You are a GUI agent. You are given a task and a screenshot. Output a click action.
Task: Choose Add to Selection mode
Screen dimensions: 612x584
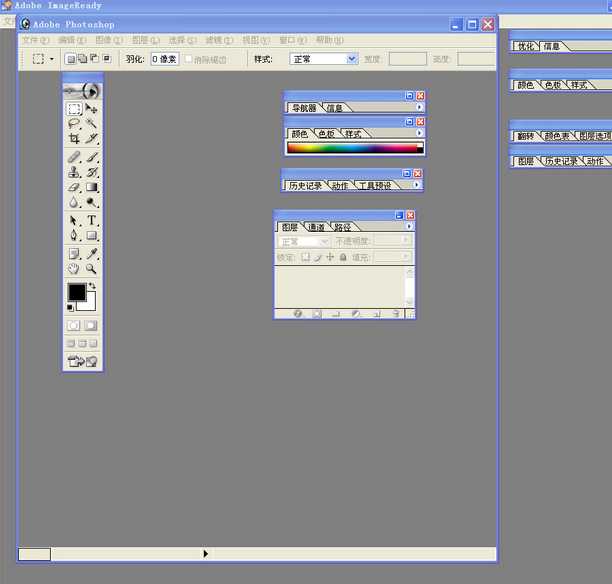pyautogui.click(x=82, y=59)
